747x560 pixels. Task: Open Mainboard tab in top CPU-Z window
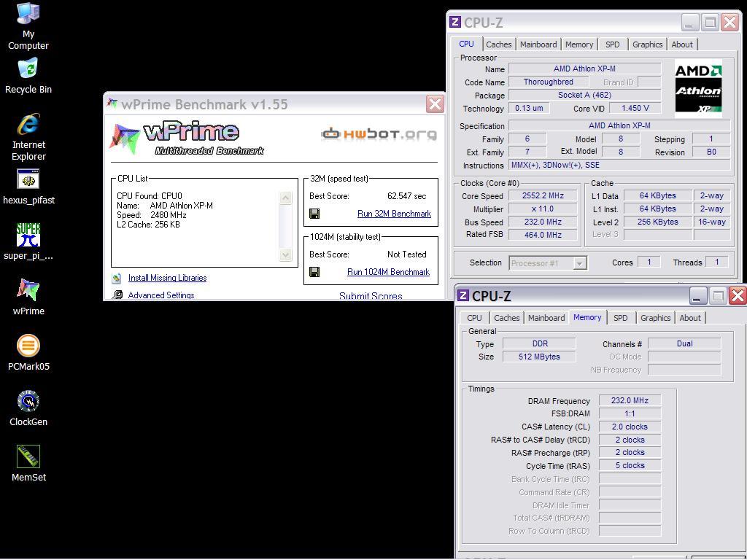pyautogui.click(x=538, y=44)
